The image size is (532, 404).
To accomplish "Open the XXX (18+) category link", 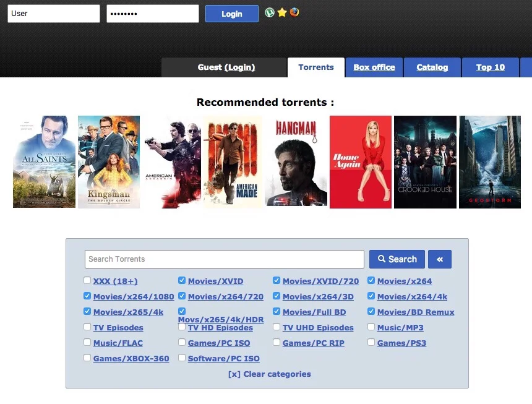I will pyautogui.click(x=115, y=282).
